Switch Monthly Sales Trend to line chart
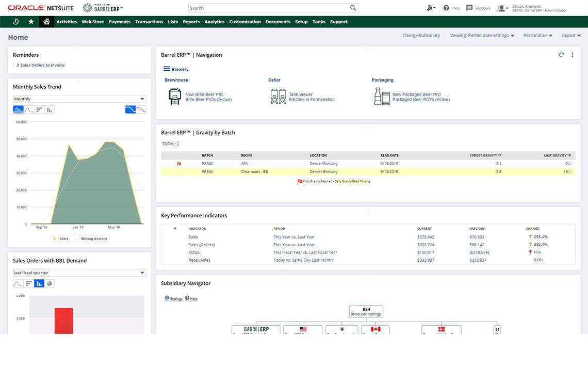 coord(29,109)
